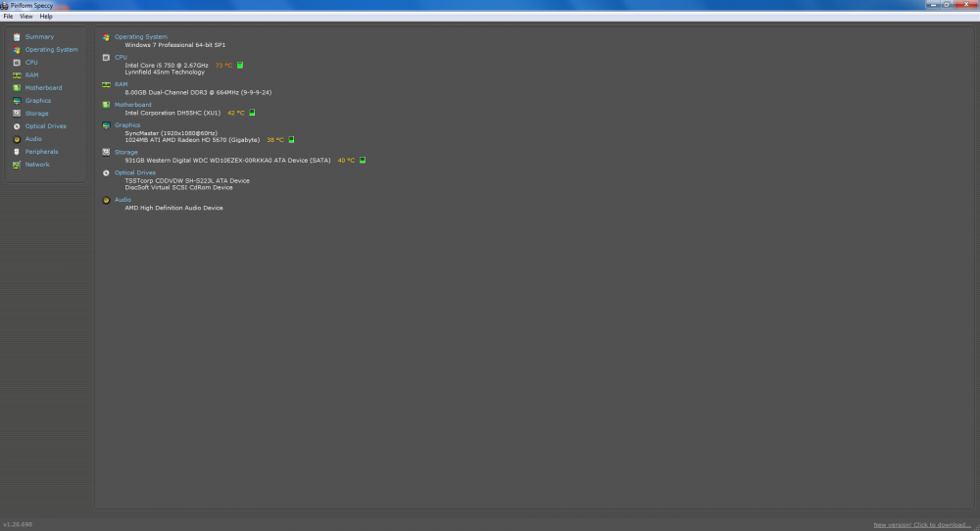
Task: Open the File menu
Action: (x=8, y=17)
